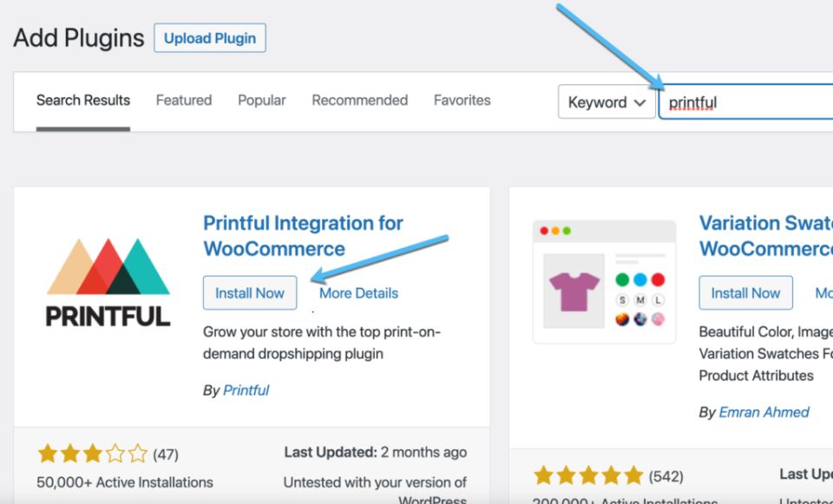
Task: Select the Search Results tab
Action: (x=83, y=101)
